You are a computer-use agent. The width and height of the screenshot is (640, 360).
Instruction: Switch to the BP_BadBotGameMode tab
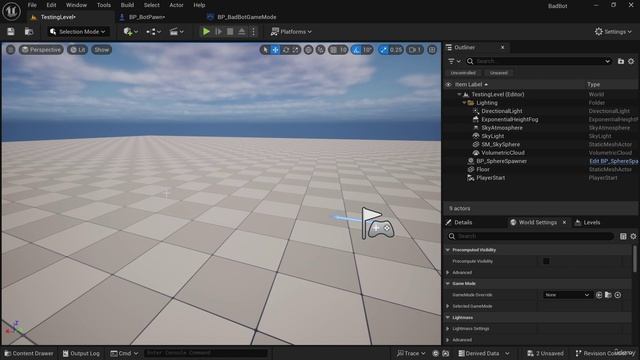tap(247, 17)
